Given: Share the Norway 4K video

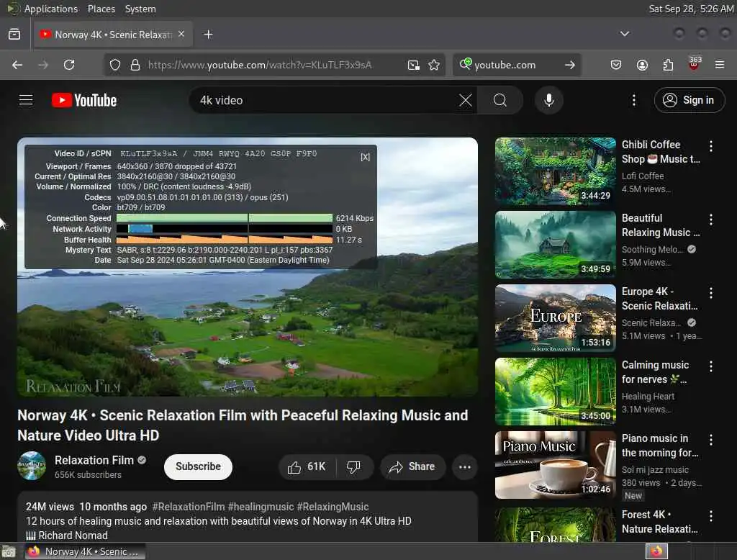Looking at the screenshot, I should pos(412,467).
